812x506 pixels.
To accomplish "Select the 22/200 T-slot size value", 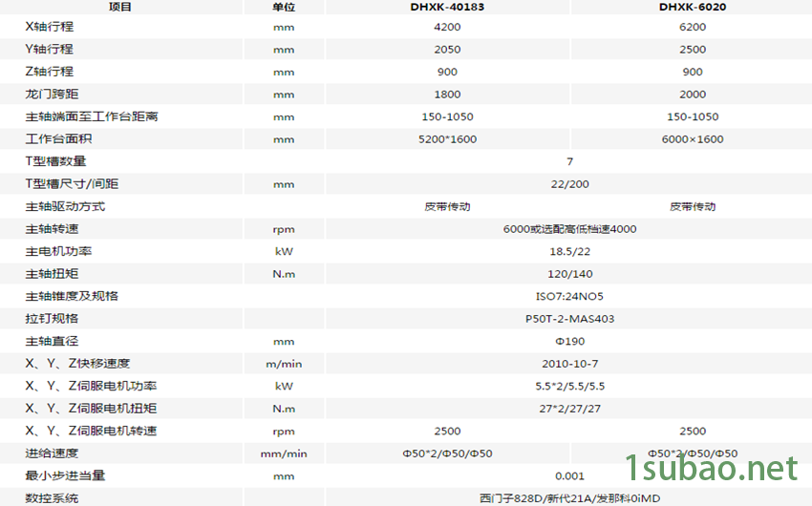I will [x=569, y=184].
